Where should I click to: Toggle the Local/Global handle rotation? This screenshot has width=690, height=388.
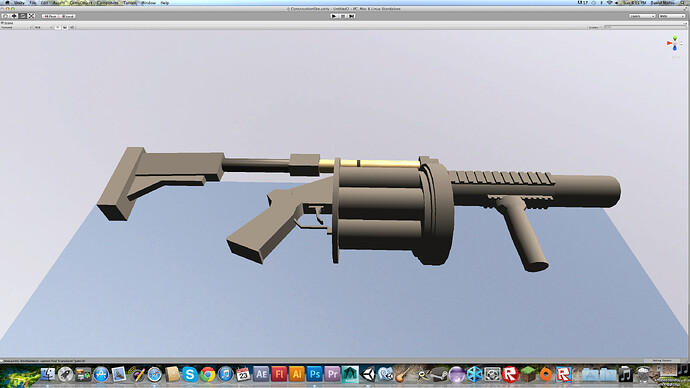(67, 16)
